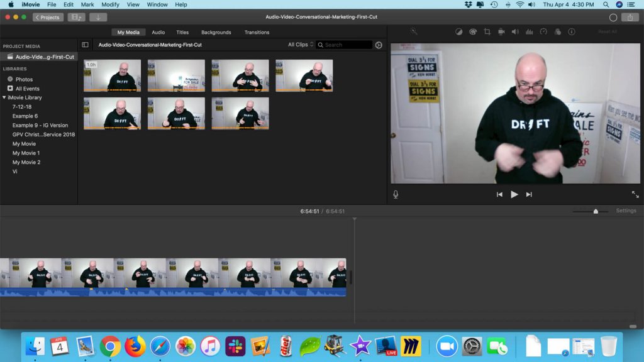
Task: Click the magic wand auto-enhance icon
Action: pos(413,31)
